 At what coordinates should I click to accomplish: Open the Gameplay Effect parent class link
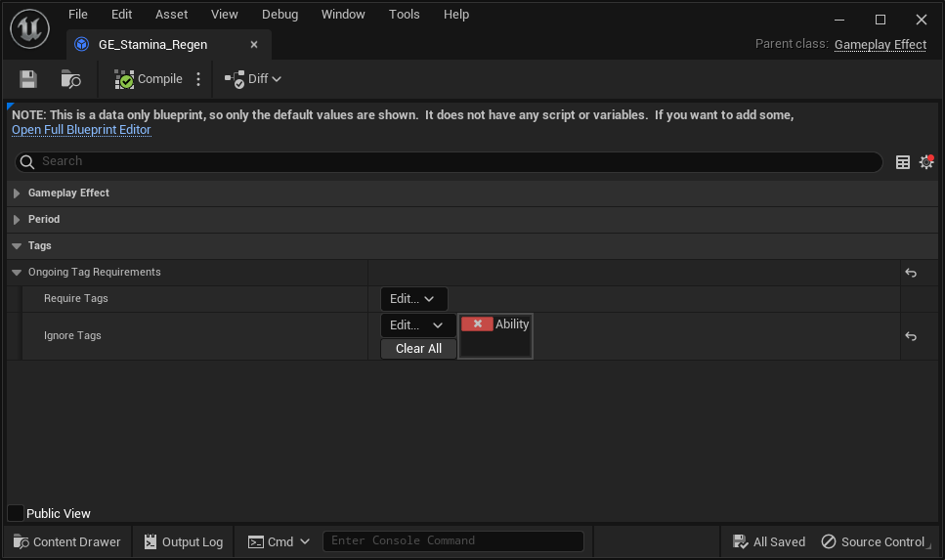(880, 45)
